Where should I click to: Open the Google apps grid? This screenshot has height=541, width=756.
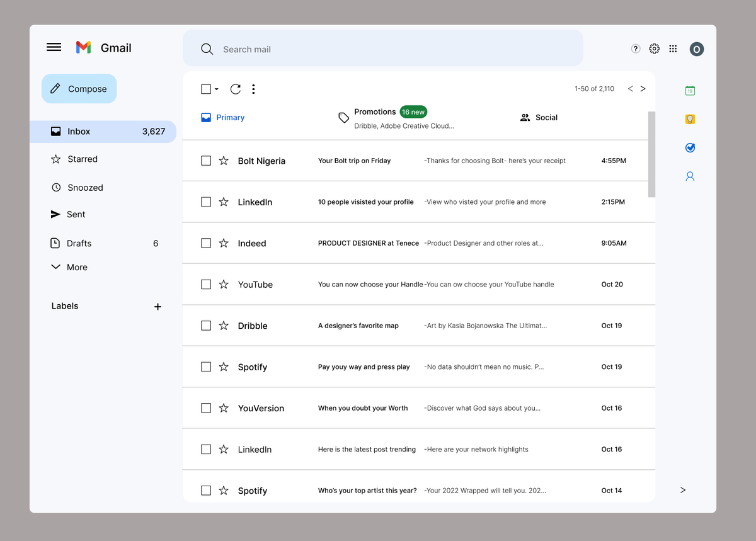coord(673,48)
